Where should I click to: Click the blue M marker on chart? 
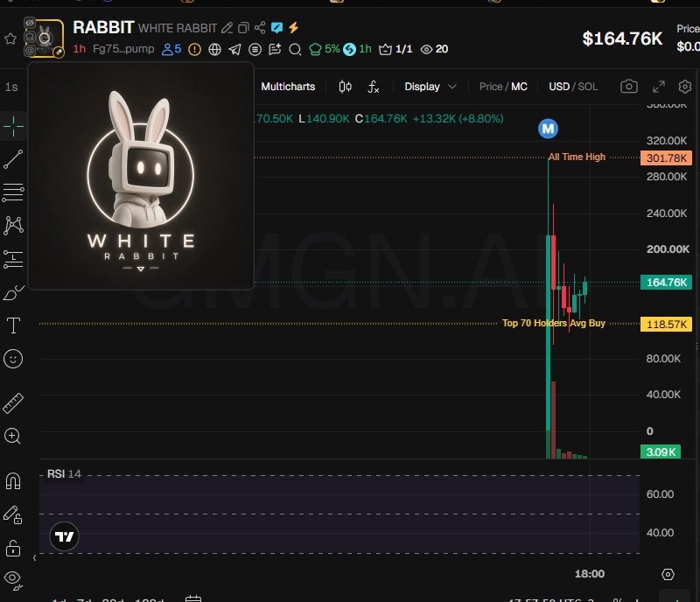[x=549, y=129]
